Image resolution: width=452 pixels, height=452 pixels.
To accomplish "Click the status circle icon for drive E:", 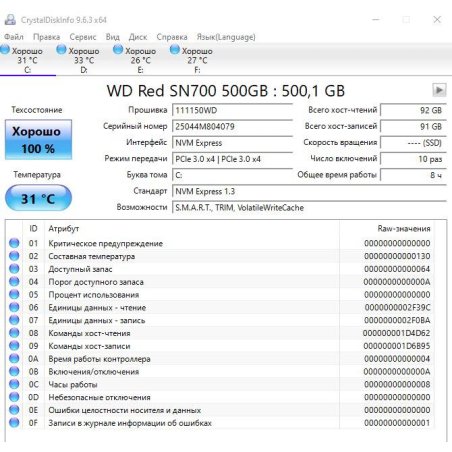I will pyautogui.click(x=118, y=50).
